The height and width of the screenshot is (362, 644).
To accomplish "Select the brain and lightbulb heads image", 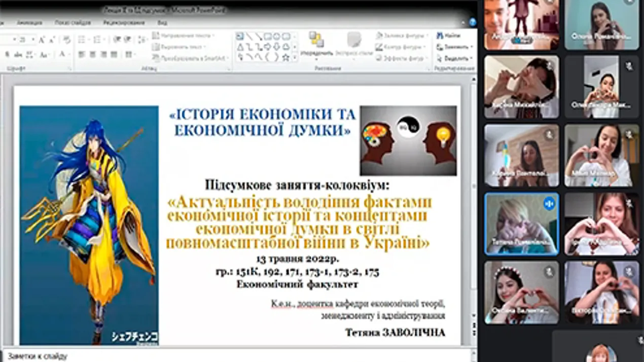I will click(408, 140).
